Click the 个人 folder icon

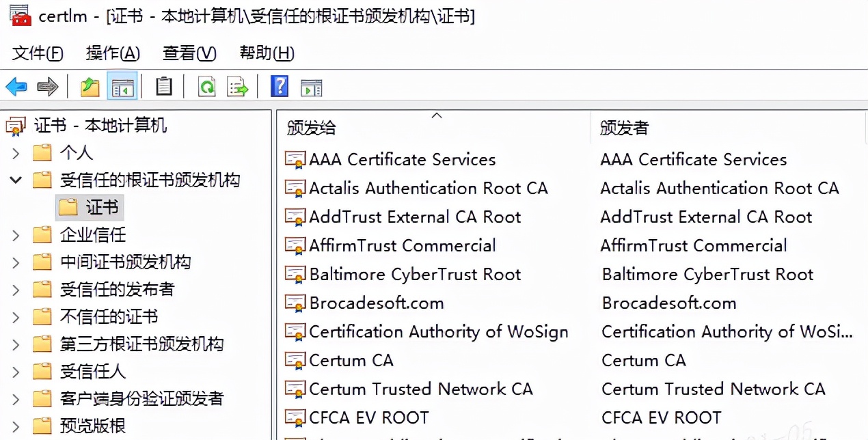click(42, 153)
